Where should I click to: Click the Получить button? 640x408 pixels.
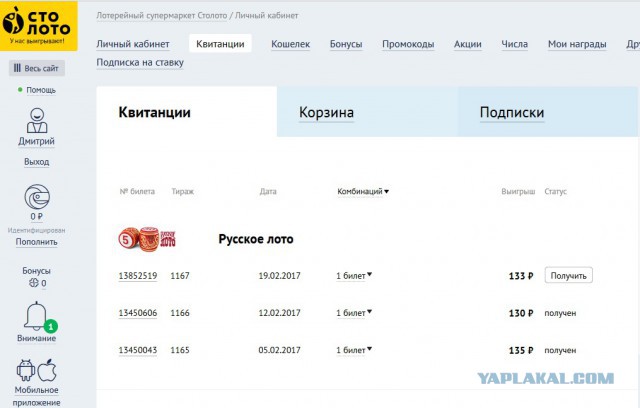pos(568,275)
